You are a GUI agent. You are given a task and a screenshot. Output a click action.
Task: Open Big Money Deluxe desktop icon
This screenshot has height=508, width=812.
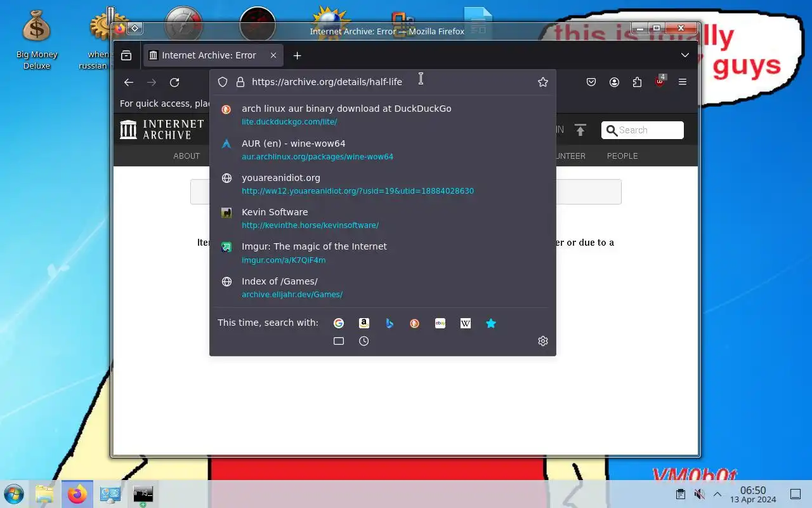click(37, 40)
